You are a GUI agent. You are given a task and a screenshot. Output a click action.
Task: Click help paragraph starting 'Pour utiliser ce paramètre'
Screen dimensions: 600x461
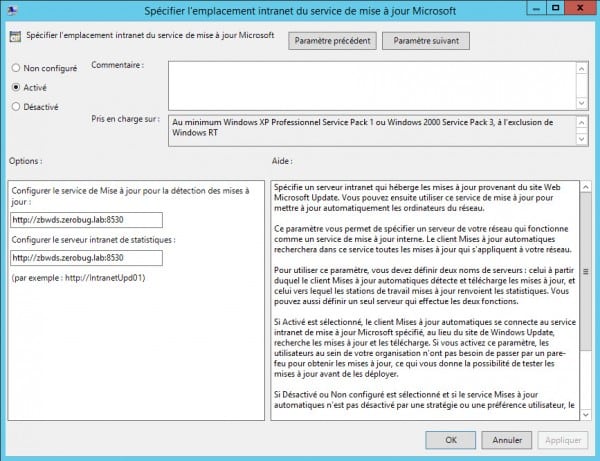pos(425,286)
